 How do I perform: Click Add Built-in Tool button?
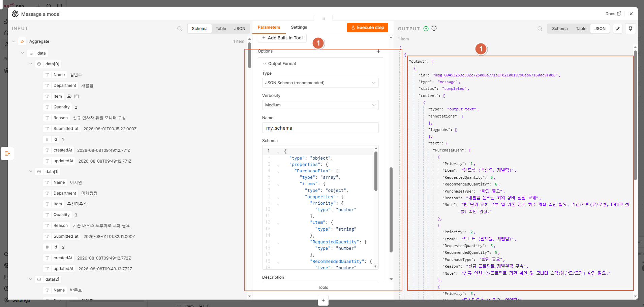(282, 38)
